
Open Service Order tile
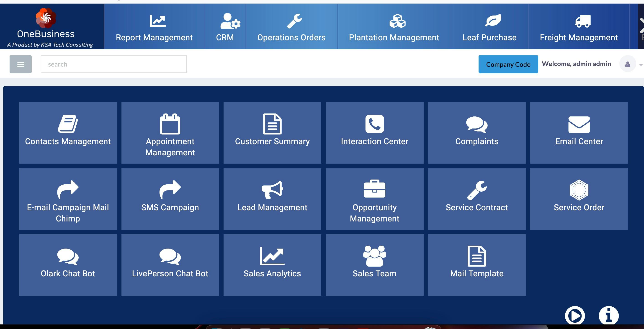coord(579,199)
